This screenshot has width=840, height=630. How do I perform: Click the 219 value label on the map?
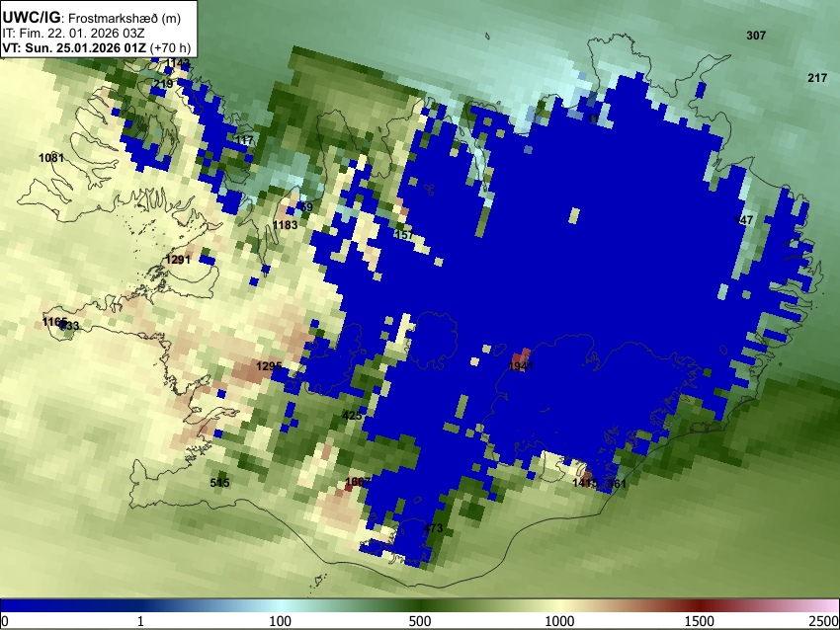pyautogui.click(x=163, y=84)
